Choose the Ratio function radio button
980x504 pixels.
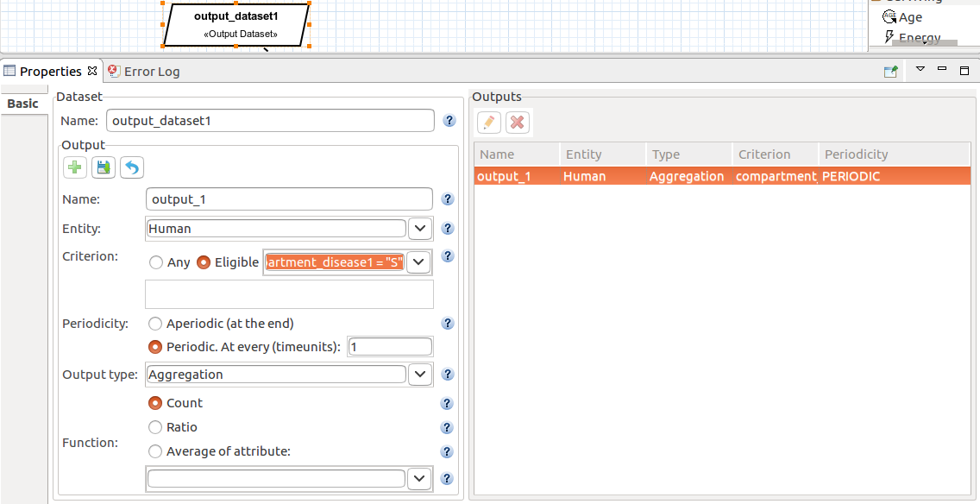tap(156, 427)
